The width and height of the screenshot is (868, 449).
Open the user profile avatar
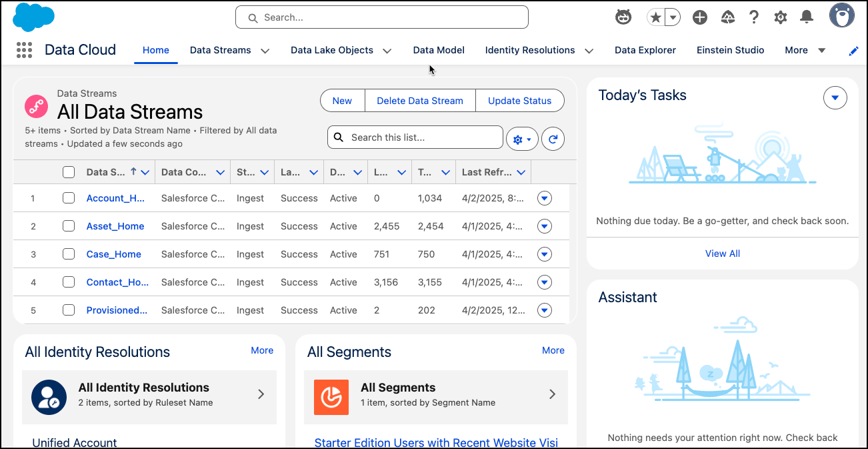(841, 16)
